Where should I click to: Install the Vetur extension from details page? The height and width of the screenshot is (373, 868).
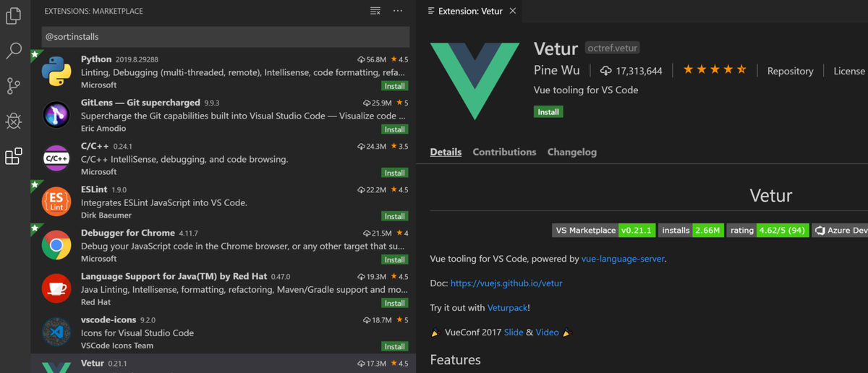548,112
